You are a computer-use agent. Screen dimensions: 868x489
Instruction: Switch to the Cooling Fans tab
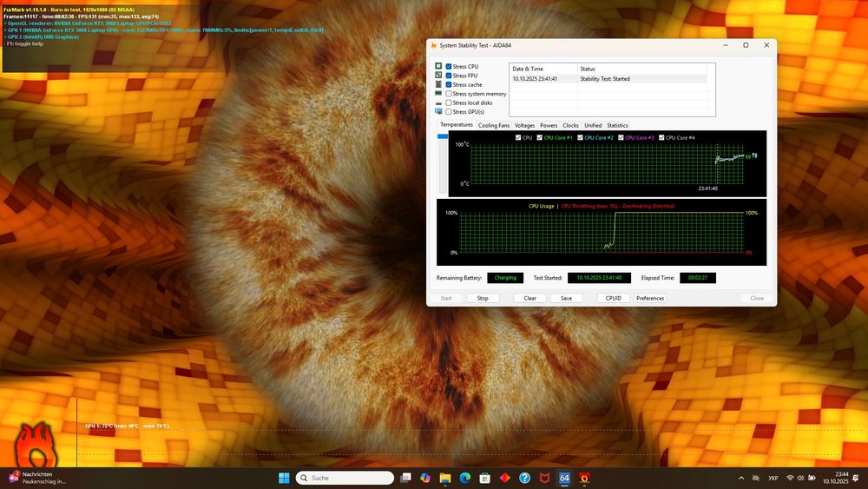pos(494,126)
